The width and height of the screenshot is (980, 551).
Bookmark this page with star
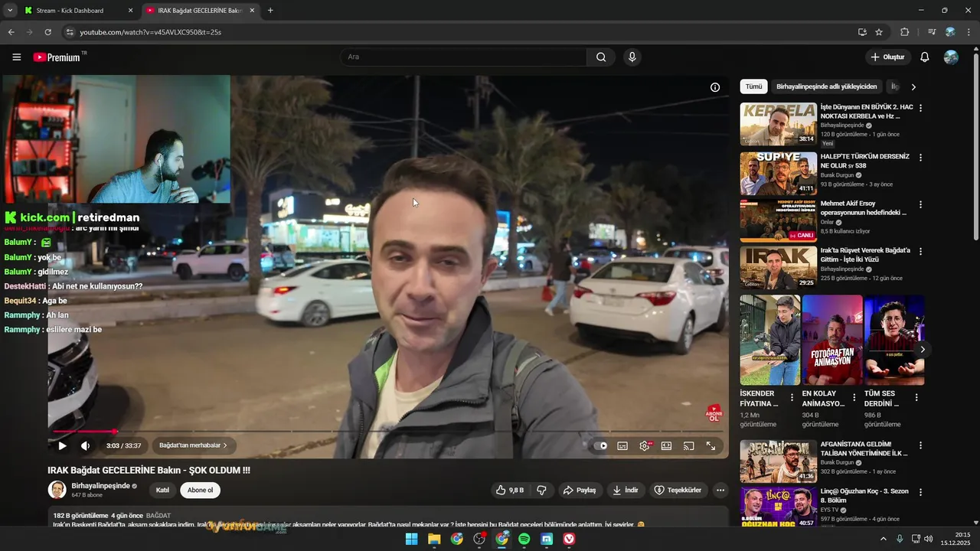point(879,32)
